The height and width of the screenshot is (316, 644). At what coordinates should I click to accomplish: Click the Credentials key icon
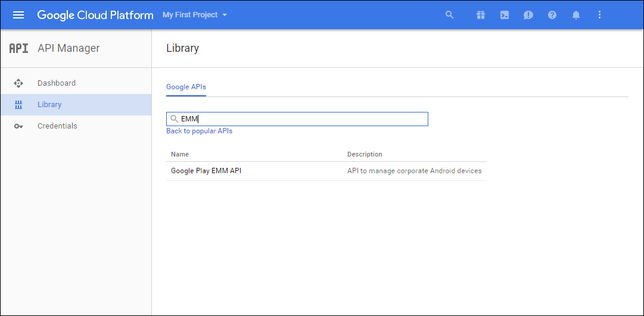tap(18, 126)
